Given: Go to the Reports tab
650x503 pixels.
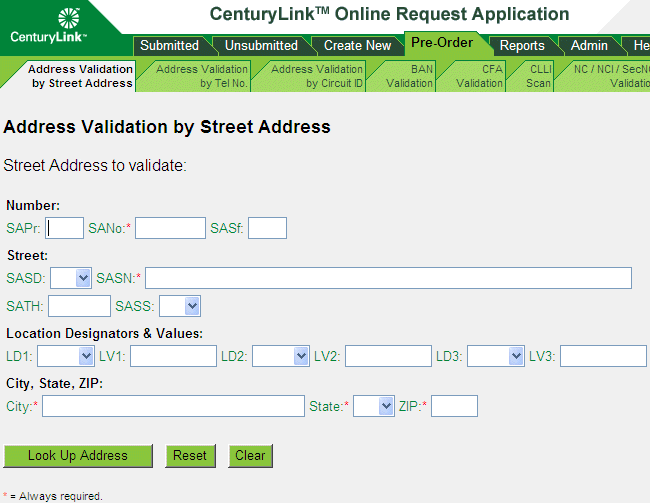Looking at the screenshot, I should pyautogui.click(x=522, y=45).
